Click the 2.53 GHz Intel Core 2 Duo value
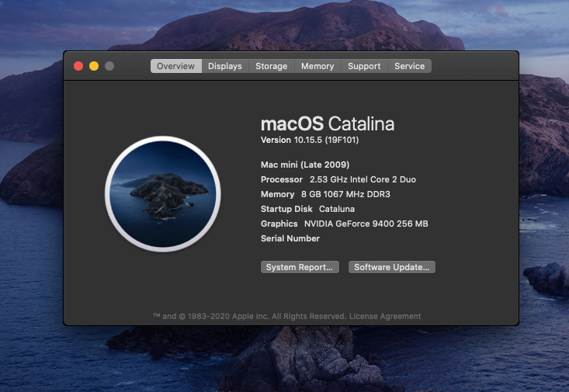This screenshot has width=569, height=392. [x=363, y=179]
